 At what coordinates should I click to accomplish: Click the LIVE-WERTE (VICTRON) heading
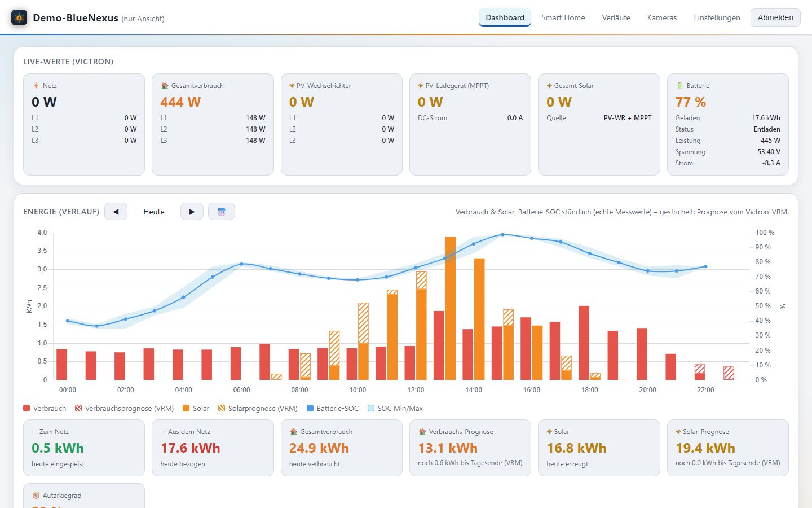click(x=68, y=62)
